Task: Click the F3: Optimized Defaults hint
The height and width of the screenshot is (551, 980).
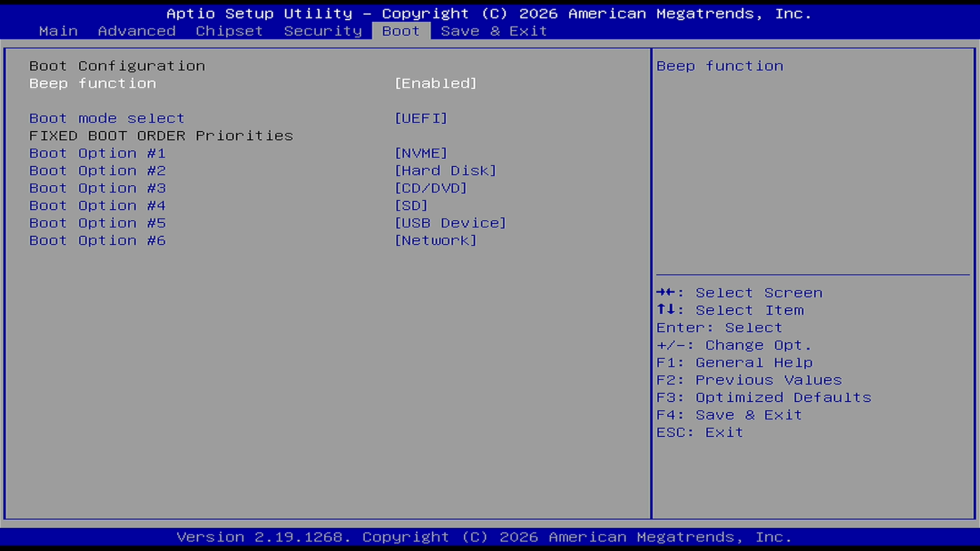Action: coord(764,398)
